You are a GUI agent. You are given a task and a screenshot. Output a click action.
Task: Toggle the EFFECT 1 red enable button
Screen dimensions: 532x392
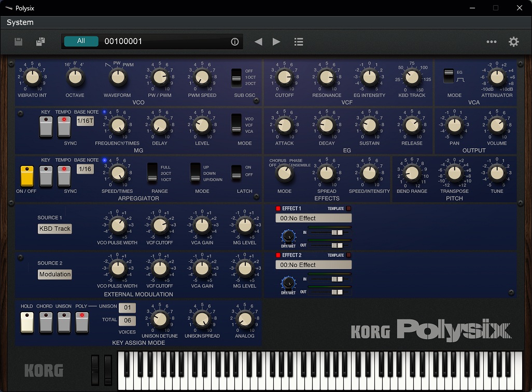(x=278, y=208)
